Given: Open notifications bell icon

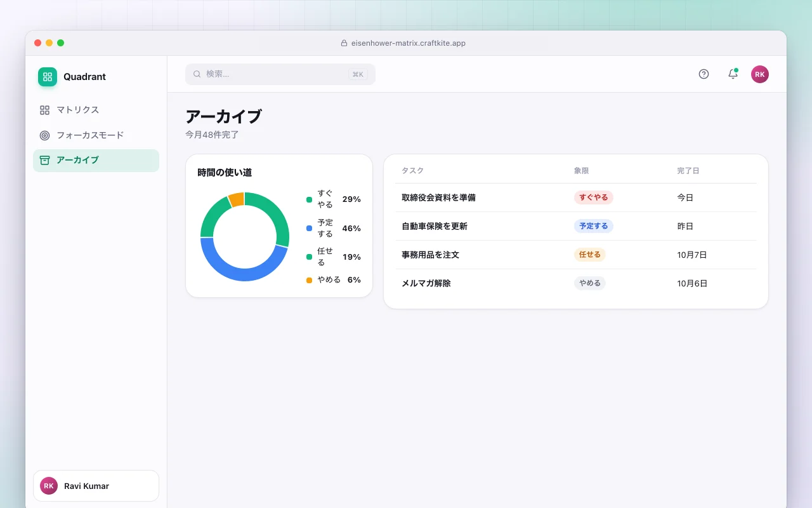Looking at the screenshot, I should click(733, 74).
